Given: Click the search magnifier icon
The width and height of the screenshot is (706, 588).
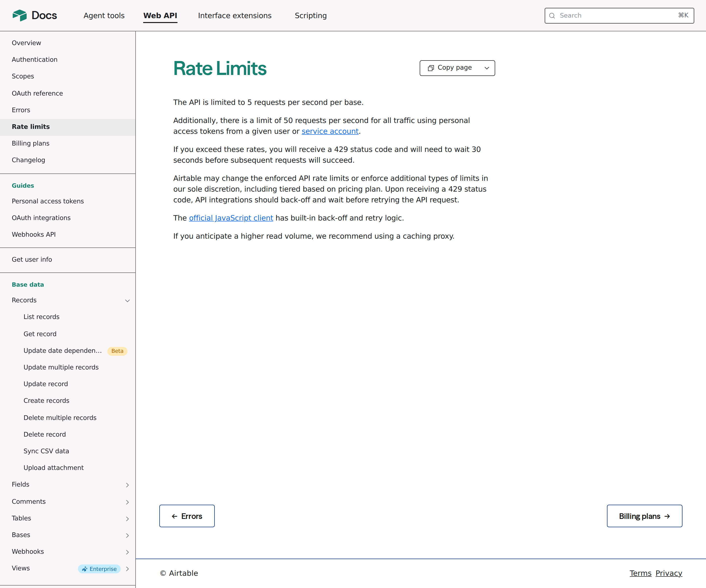Looking at the screenshot, I should tap(552, 15).
